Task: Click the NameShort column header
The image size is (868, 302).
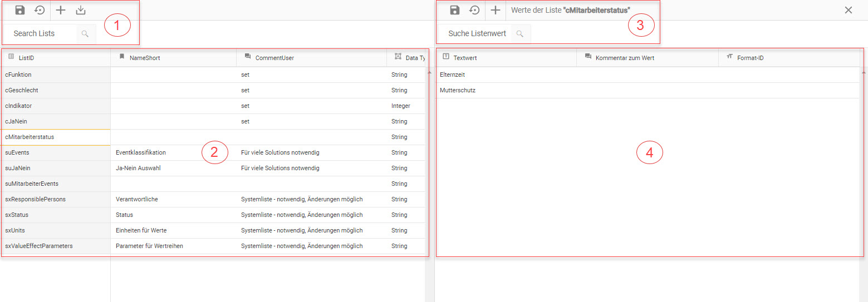Action: point(145,57)
